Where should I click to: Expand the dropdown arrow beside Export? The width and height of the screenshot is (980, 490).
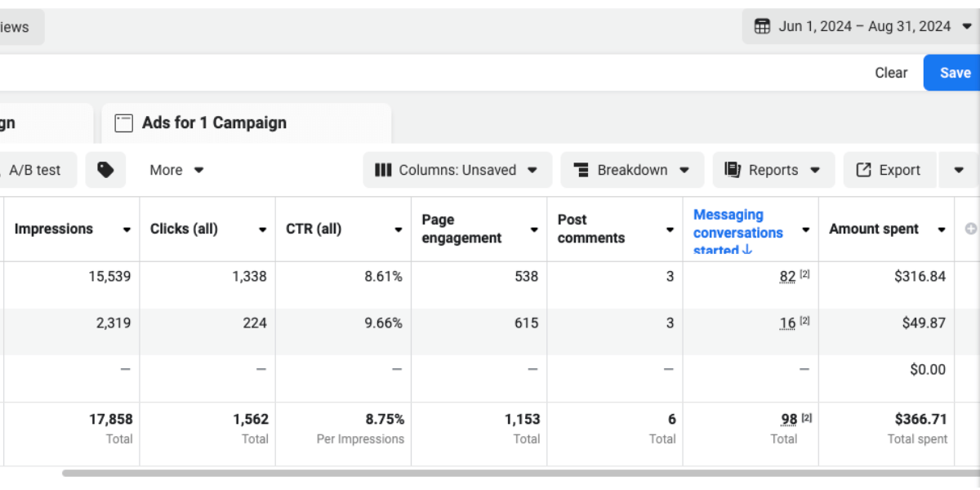[x=959, y=170]
